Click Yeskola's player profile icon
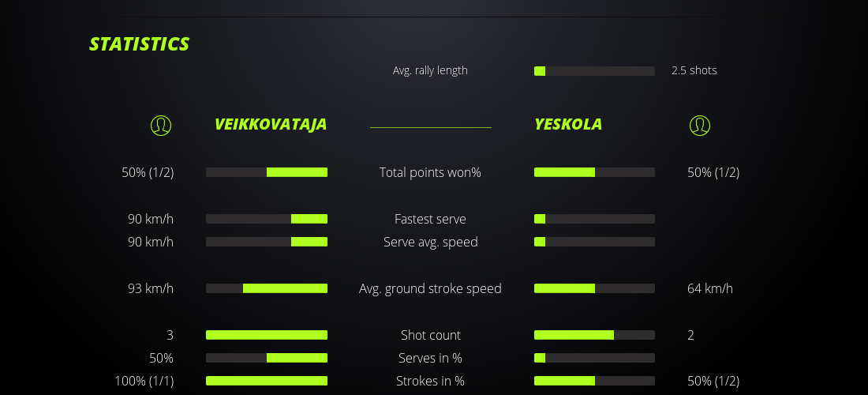This screenshot has height=395, width=868. [x=700, y=125]
